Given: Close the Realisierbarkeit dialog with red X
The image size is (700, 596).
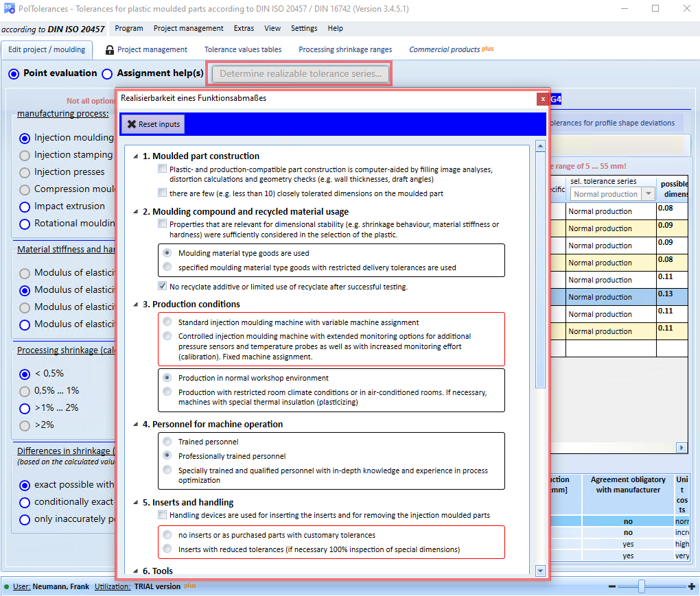Looking at the screenshot, I should point(542,99).
